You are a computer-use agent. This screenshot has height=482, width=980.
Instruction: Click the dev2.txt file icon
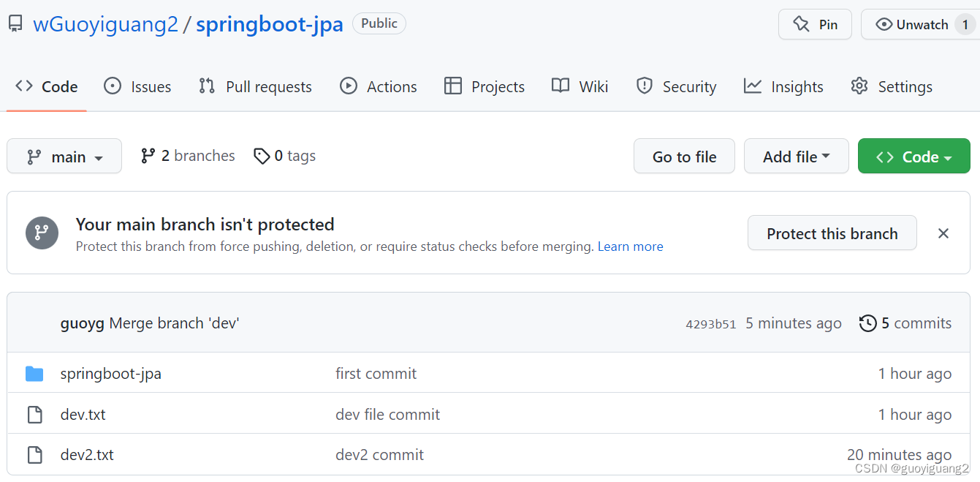tap(34, 455)
